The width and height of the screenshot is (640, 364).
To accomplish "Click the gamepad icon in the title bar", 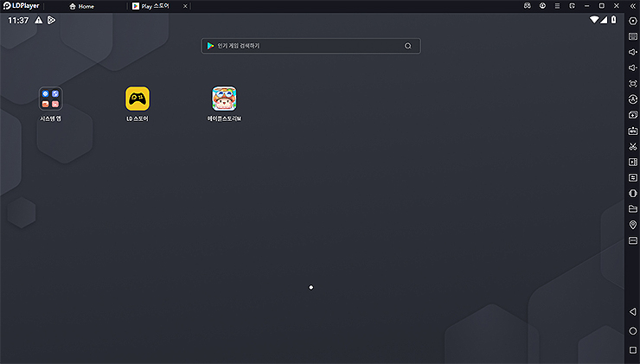I will [528, 6].
